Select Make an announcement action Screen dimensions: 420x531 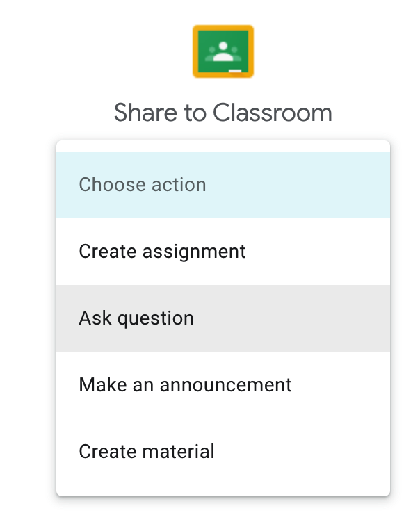tap(223, 385)
